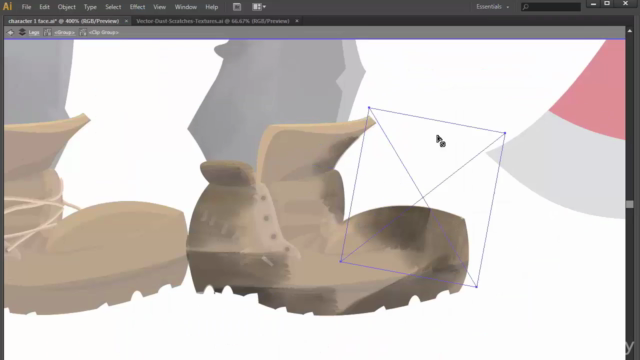Open the Window menu
This screenshot has width=640, height=360.
(x=186, y=7)
